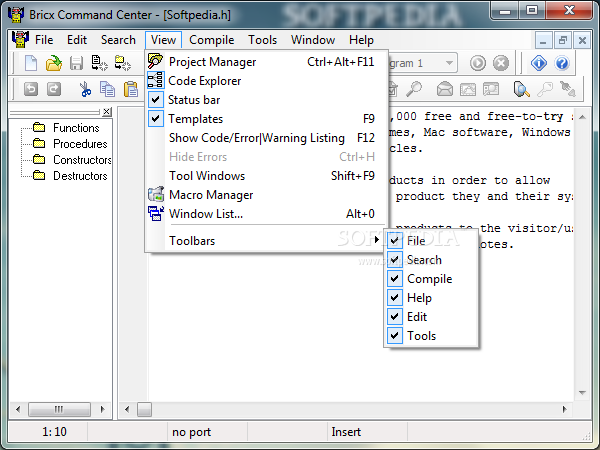Click the editor vertical scroll up arrow
600x450 pixels.
click(x=582, y=117)
